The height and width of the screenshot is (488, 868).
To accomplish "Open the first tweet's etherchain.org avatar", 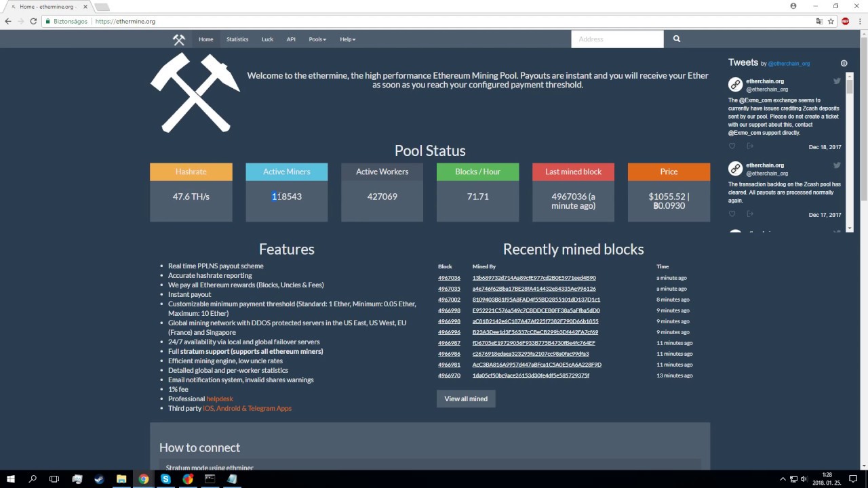I will (735, 85).
